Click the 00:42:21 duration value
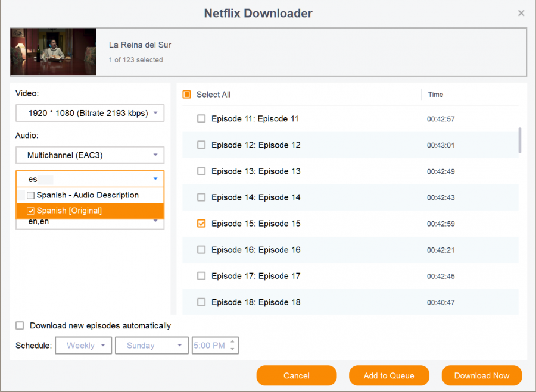Image resolution: width=536 pixels, height=392 pixels. (x=441, y=250)
